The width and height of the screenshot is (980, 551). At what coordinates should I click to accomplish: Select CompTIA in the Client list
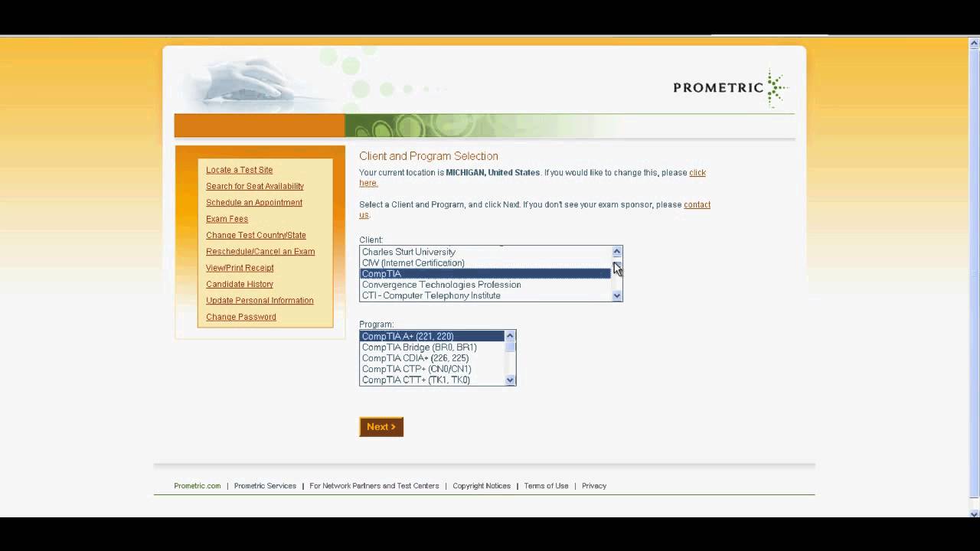point(485,273)
